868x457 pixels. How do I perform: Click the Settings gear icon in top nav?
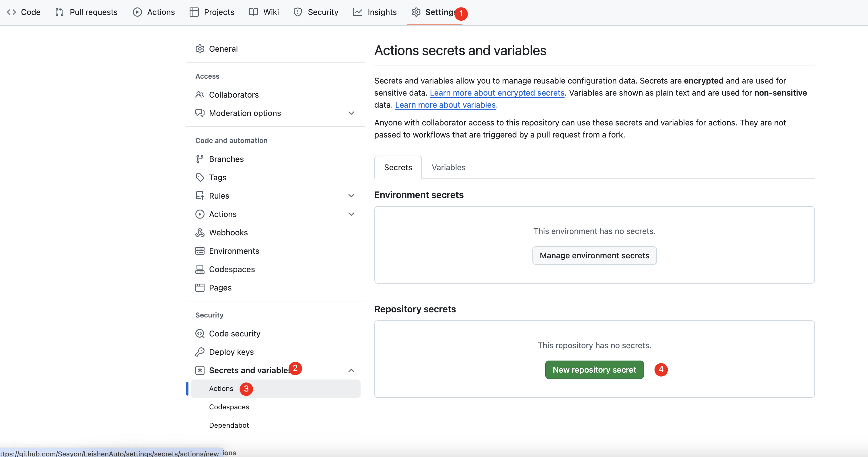point(416,12)
